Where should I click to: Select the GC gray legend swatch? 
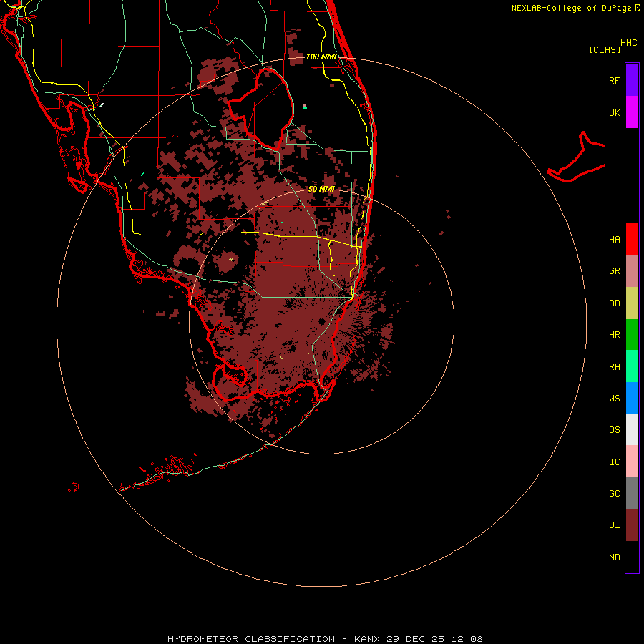(632, 493)
